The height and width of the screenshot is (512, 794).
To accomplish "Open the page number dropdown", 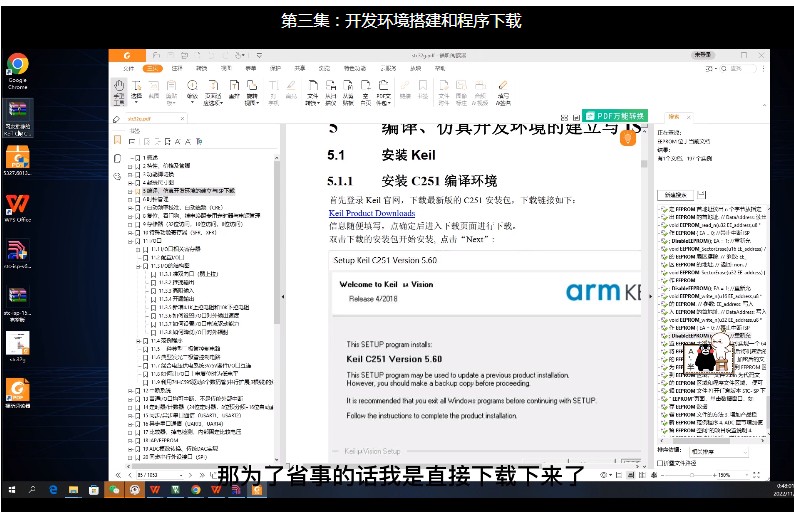I will (181, 475).
